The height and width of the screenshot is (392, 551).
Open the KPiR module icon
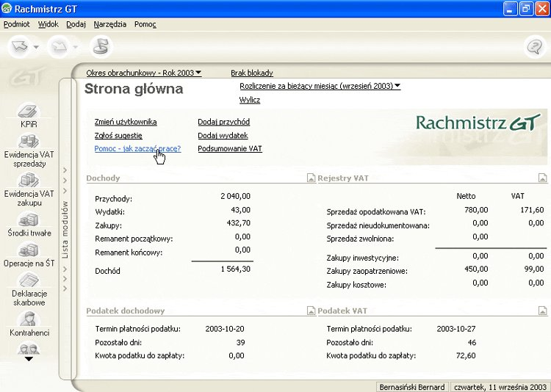coord(28,111)
